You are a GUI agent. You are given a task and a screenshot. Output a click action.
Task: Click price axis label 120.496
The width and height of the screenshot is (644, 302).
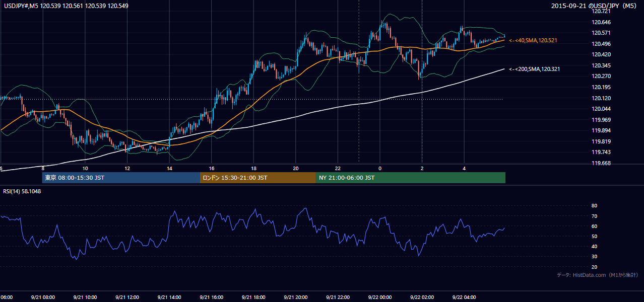pos(602,44)
